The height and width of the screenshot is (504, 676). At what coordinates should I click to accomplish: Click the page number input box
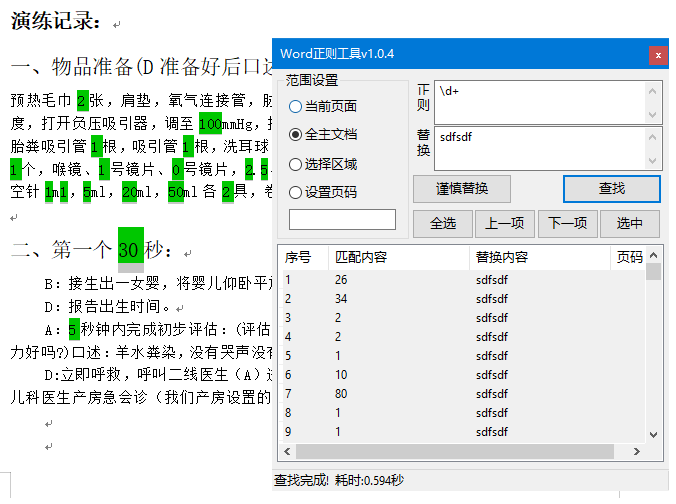click(x=342, y=219)
